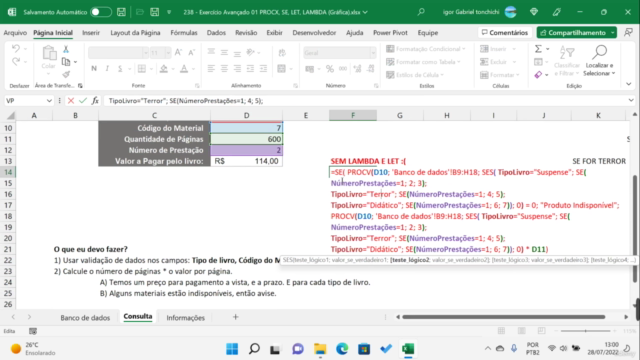Image resolution: width=640 pixels, height=360 pixels.
Task: Open the search magnifier in title bar
Action: point(421,12)
